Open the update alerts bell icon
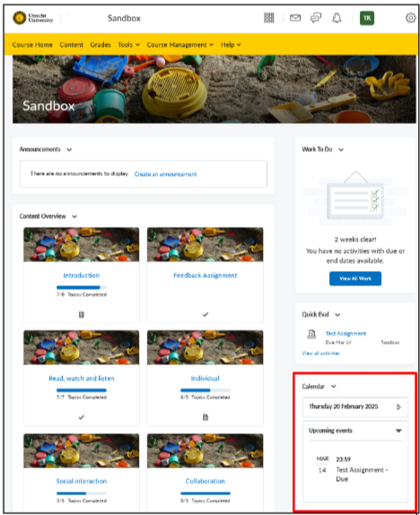 (x=337, y=18)
